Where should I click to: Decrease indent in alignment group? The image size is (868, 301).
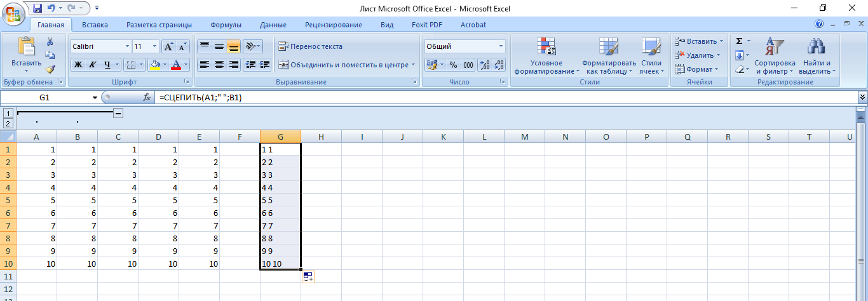250,64
